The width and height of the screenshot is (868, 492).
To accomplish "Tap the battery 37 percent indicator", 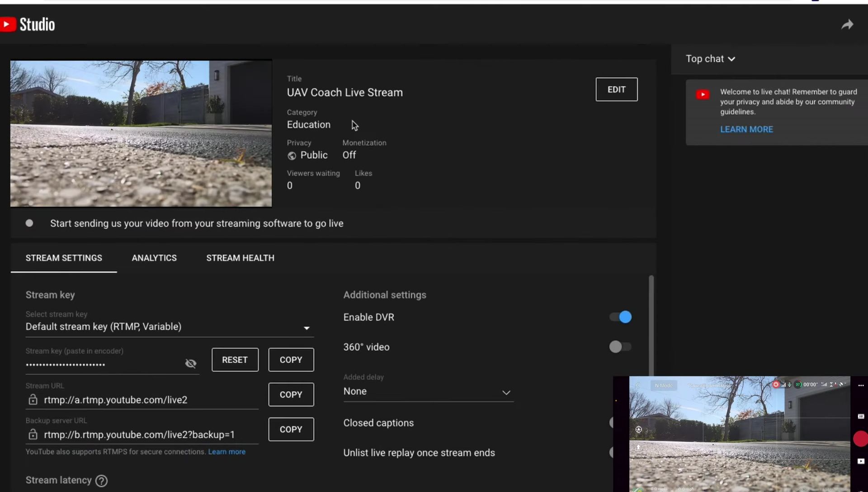I will pyautogui.click(x=798, y=385).
